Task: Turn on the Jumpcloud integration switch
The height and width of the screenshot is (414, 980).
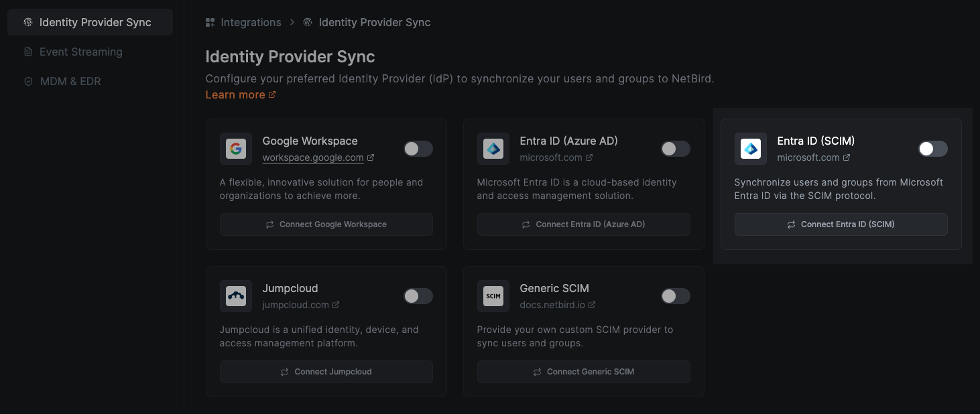Action: tap(418, 296)
